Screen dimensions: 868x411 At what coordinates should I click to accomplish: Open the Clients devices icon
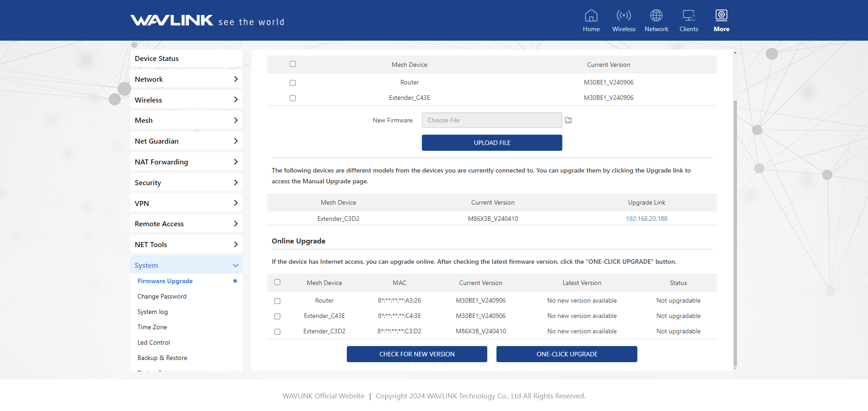coord(689,16)
